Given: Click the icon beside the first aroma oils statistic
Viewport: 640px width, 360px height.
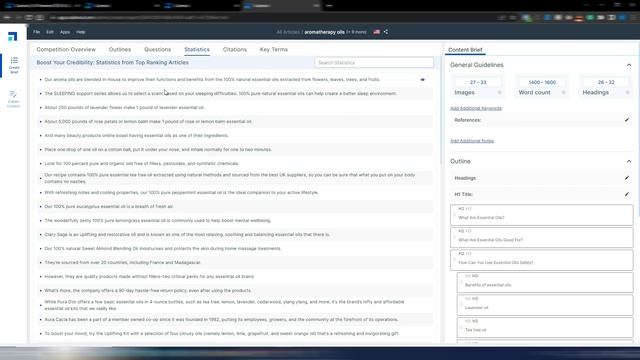Looking at the screenshot, I should [422, 80].
